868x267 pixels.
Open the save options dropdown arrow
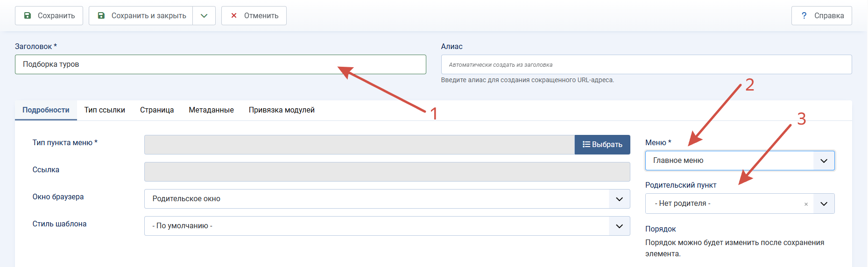coord(204,15)
